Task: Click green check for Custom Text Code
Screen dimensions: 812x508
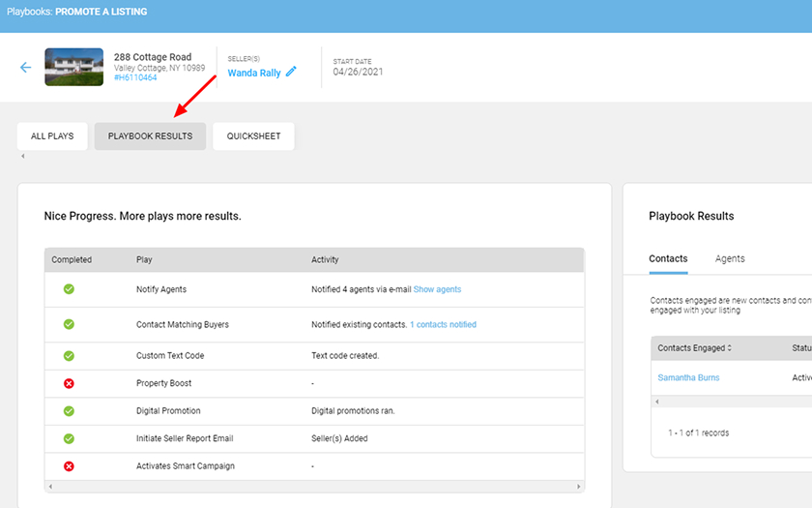Action: pos(69,355)
